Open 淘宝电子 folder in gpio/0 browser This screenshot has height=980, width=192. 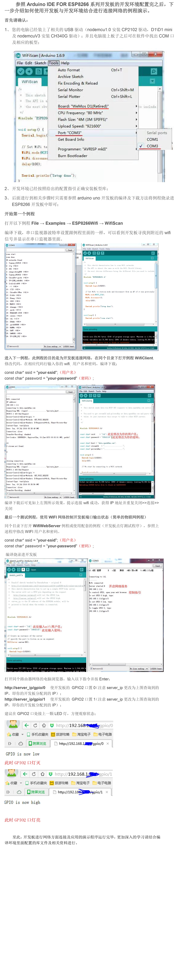click(82, 734)
